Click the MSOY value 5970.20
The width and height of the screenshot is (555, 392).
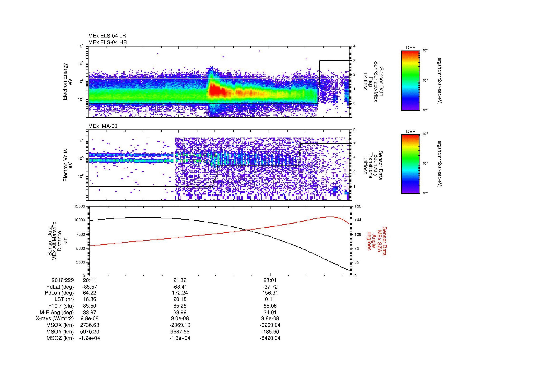pos(90,332)
